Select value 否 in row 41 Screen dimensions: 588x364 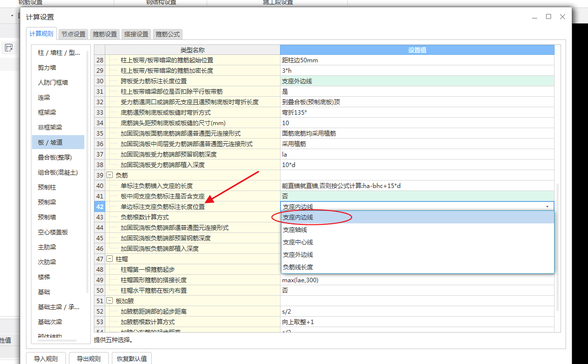(417, 196)
